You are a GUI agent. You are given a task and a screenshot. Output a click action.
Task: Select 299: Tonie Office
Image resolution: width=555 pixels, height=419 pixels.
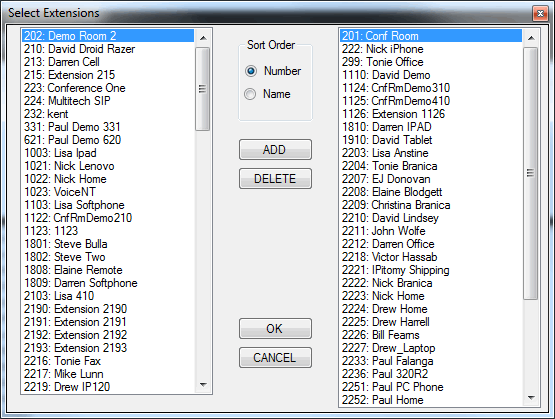431,62
